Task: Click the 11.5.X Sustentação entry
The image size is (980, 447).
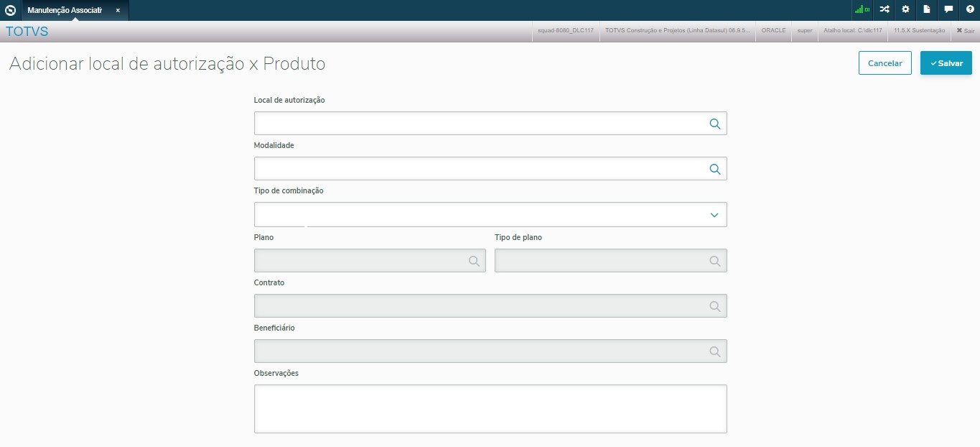Action: point(919,31)
